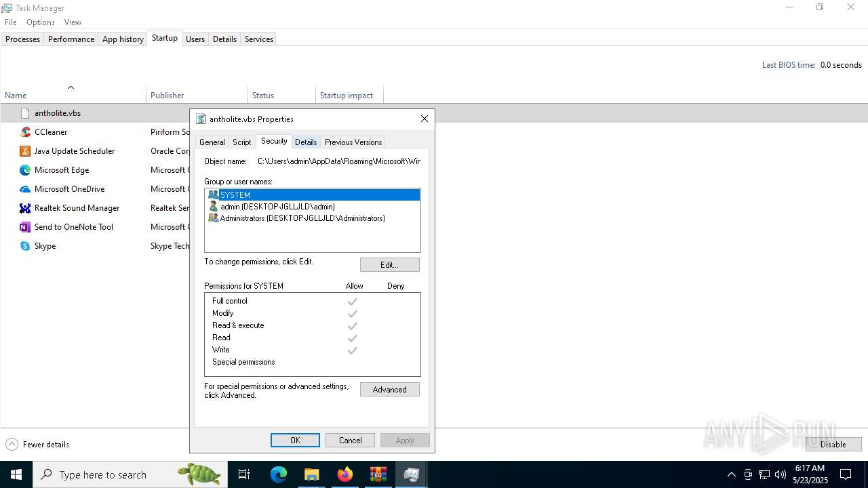
Task: Switch to App history tab
Action: click(123, 39)
